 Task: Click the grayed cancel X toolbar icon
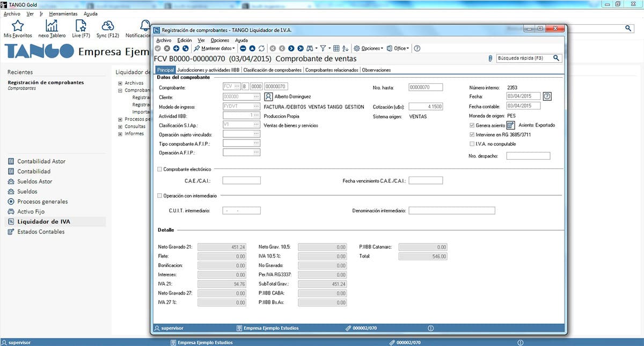click(x=167, y=48)
